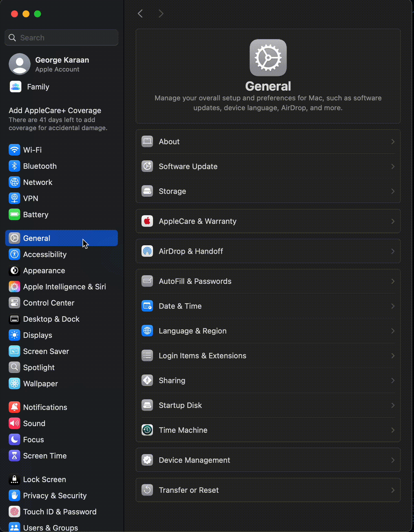Open Storage settings label
This screenshot has width=414, height=532.
point(172,191)
